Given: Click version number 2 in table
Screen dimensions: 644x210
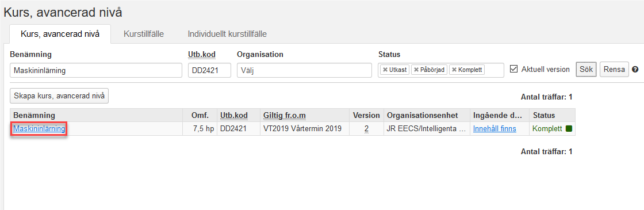Looking at the screenshot, I should (366, 129).
